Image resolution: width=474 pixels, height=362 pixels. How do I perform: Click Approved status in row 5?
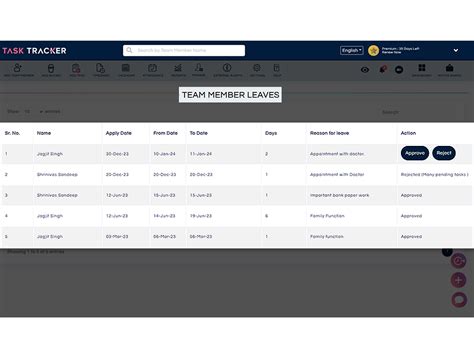[x=411, y=237]
